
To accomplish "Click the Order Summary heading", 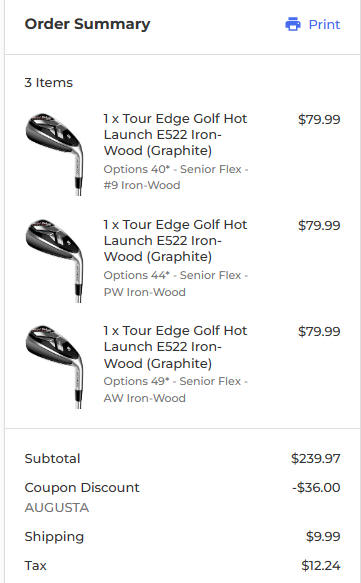I will tap(87, 24).
